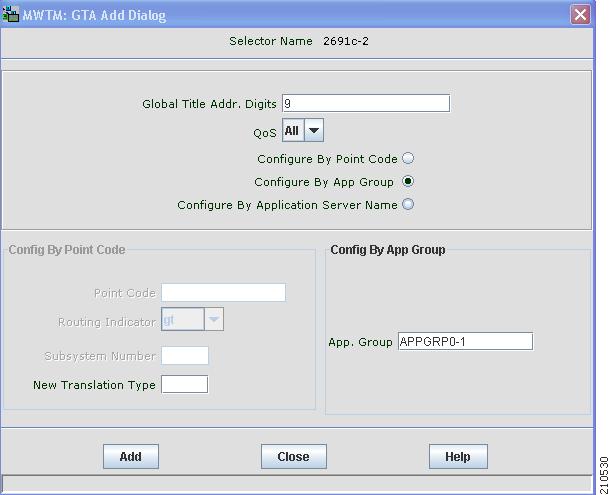Click the New Translation Type input box
This screenshot has width=609, height=495.
pos(184,384)
